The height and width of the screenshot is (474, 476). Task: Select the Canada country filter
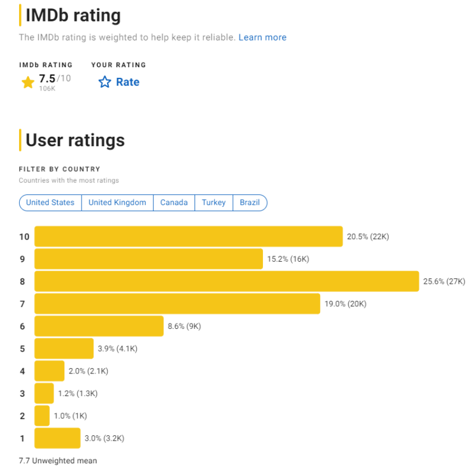point(174,203)
